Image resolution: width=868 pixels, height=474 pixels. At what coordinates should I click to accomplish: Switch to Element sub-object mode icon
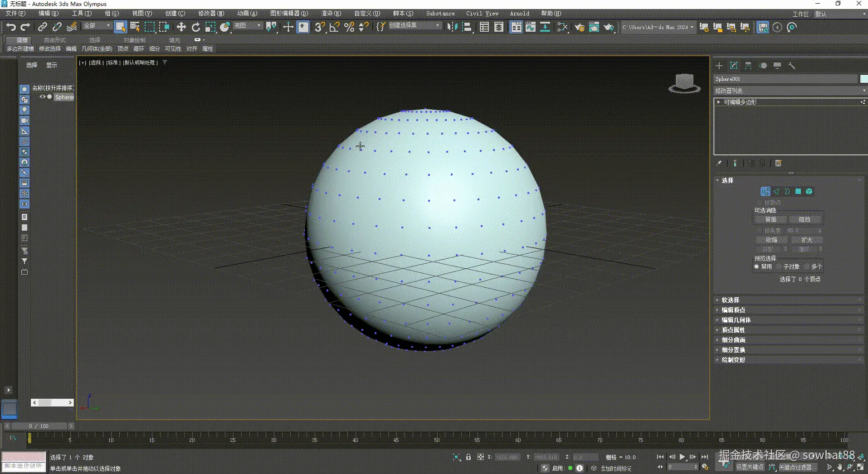coord(809,191)
